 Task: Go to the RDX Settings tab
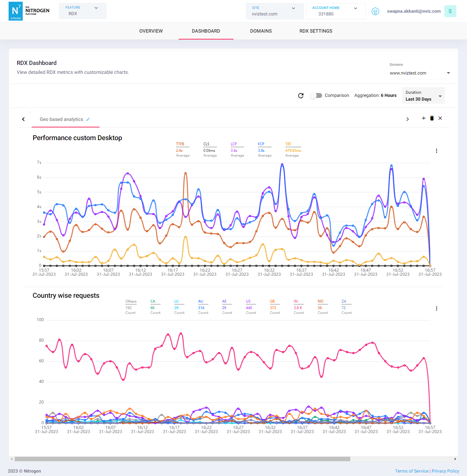316,31
